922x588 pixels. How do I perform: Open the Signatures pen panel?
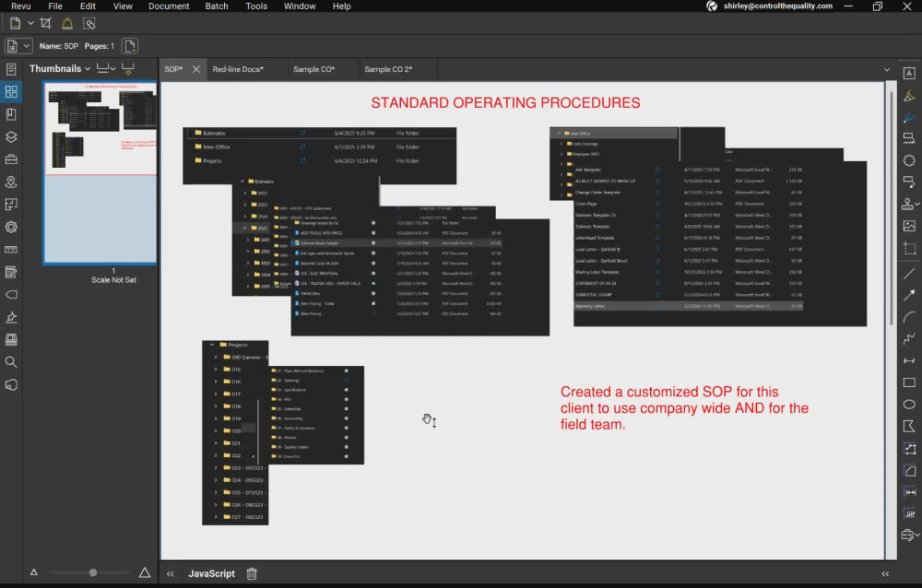pyautogui.click(x=10, y=318)
